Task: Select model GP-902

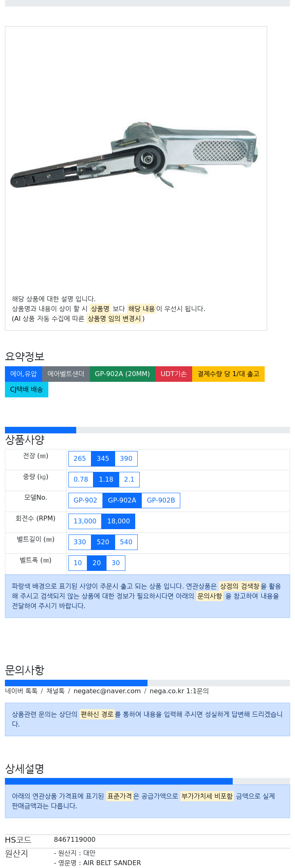Action: pyautogui.click(x=85, y=500)
